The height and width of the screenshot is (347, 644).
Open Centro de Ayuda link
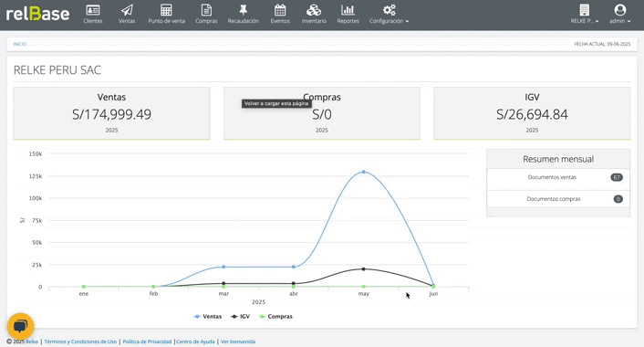point(195,342)
